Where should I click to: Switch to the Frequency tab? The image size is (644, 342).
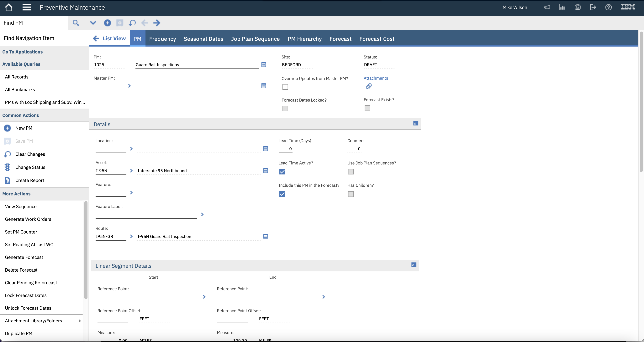pyautogui.click(x=162, y=39)
